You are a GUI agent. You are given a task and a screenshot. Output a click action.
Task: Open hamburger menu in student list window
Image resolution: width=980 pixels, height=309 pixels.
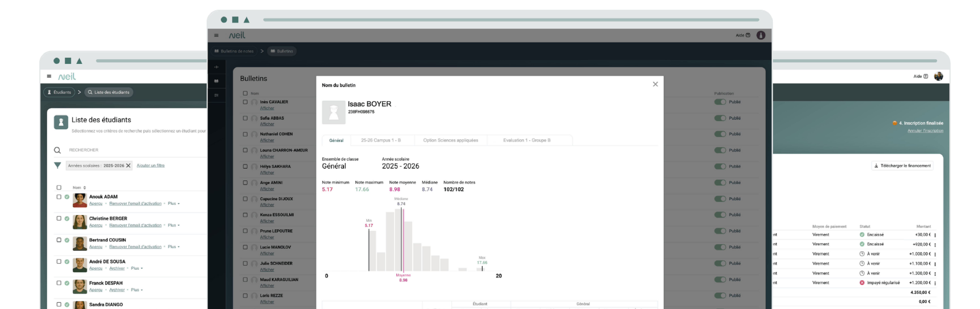pyautogui.click(x=49, y=76)
